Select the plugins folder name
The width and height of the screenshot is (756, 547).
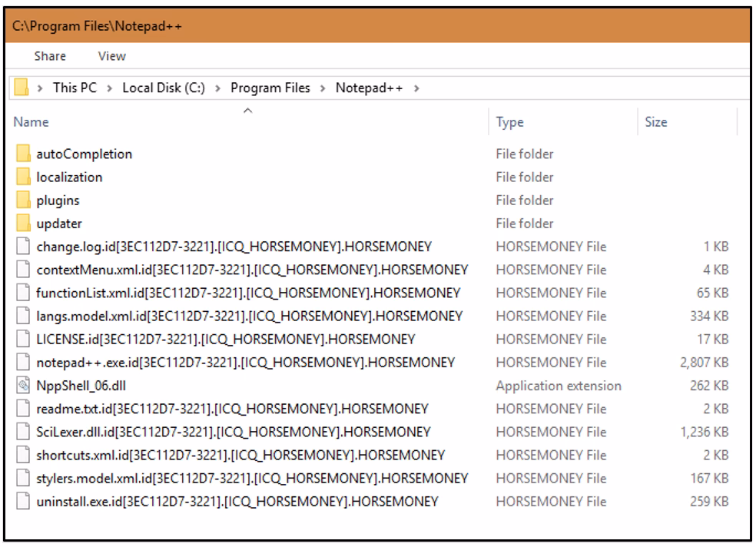coord(58,201)
